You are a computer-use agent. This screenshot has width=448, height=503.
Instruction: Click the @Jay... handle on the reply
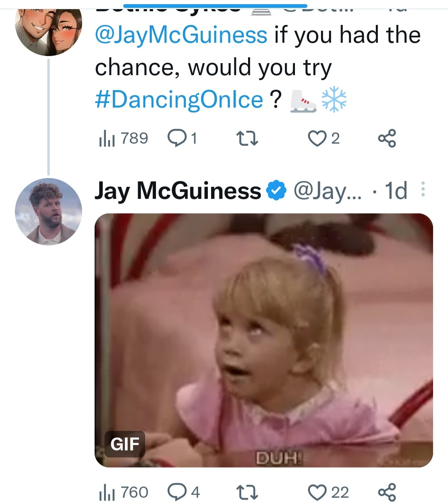coord(327,191)
